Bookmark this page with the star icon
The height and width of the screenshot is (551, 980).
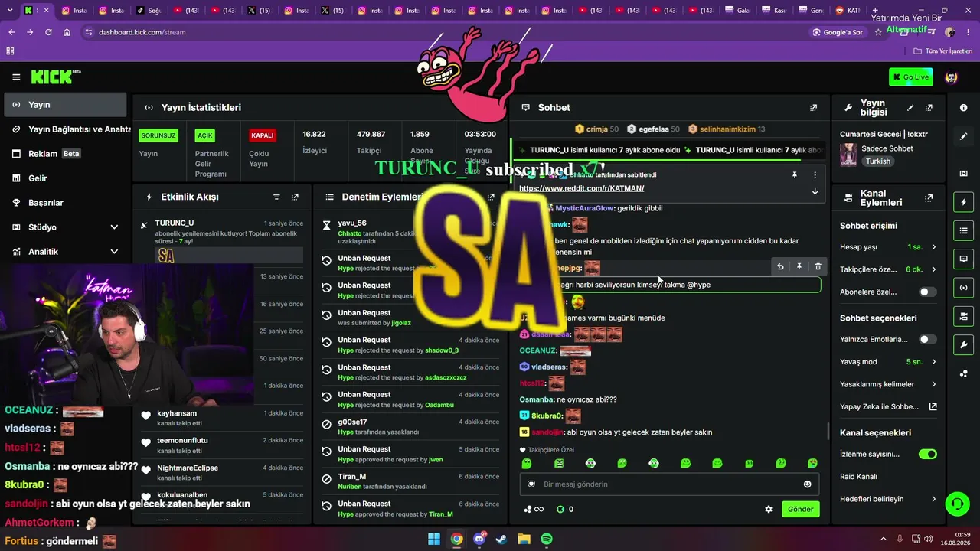pos(878,32)
